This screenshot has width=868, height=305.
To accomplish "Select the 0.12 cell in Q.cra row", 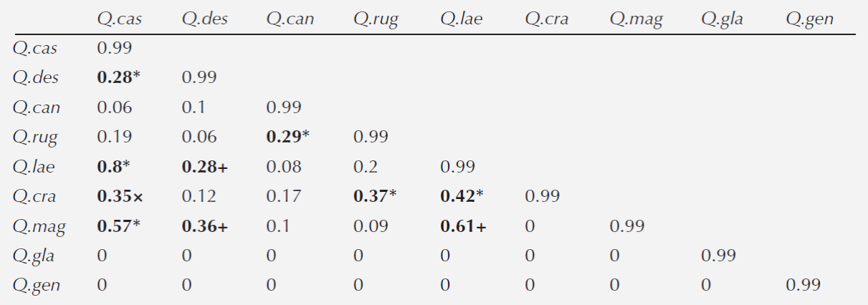I will (x=198, y=196).
